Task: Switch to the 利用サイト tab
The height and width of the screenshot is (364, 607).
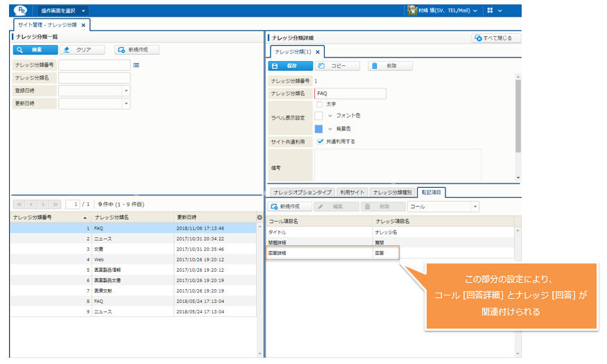Action: coord(352,192)
